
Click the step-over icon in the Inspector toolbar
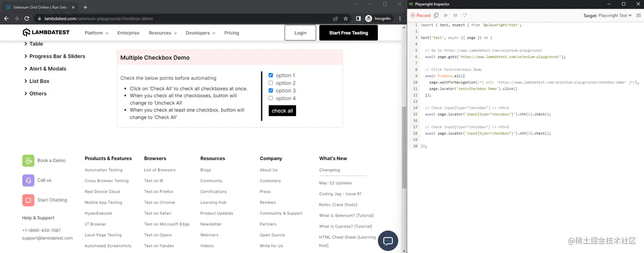(465, 15)
